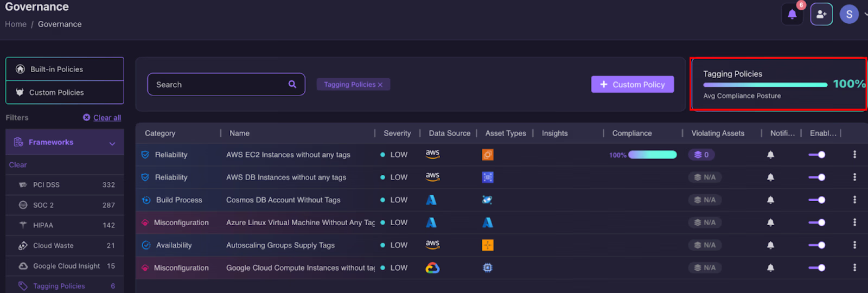Open more options for AWS EC2 Instances row
Image resolution: width=868 pixels, height=293 pixels.
click(854, 155)
